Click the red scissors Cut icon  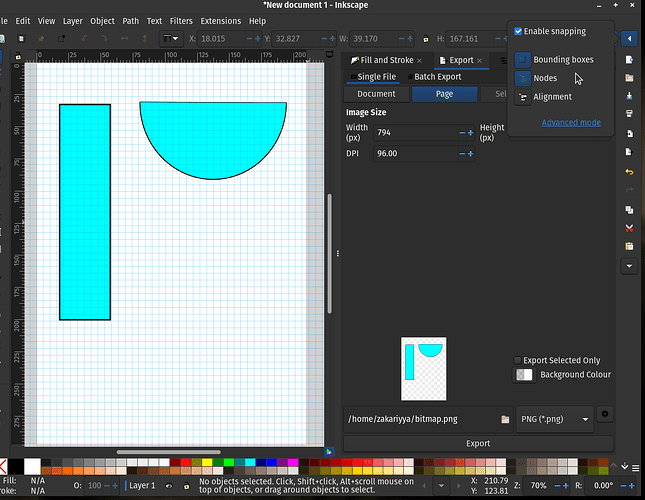(x=629, y=228)
